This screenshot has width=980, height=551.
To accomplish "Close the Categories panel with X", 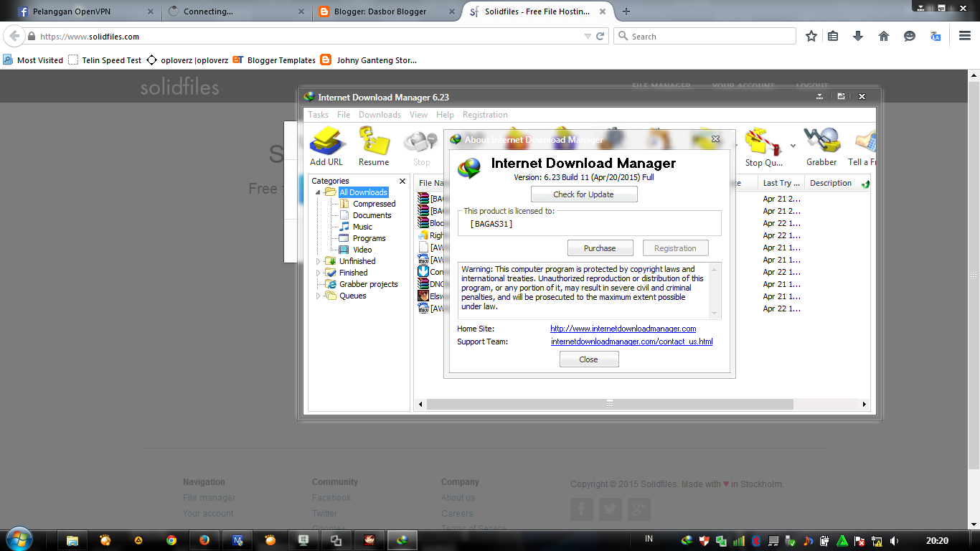I will [x=402, y=181].
